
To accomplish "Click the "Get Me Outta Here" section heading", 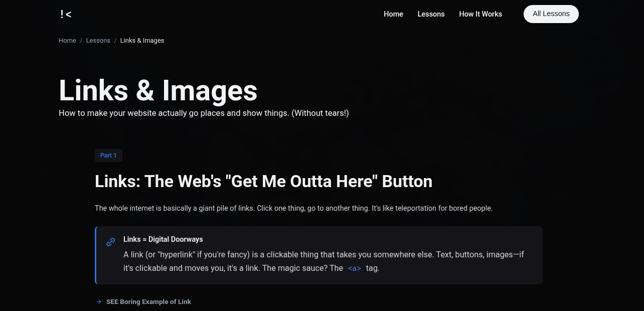I will point(263,181).
